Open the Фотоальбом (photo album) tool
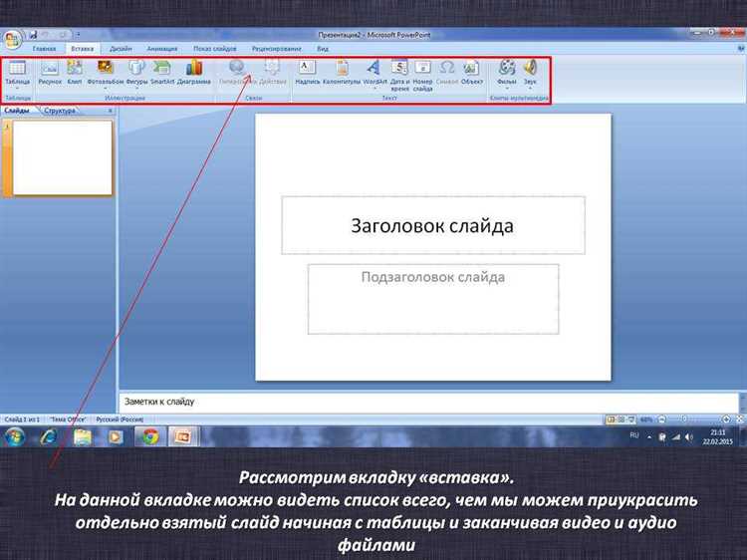This screenshot has width=747, height=560. pyautogui.click(x=106, y=73)
